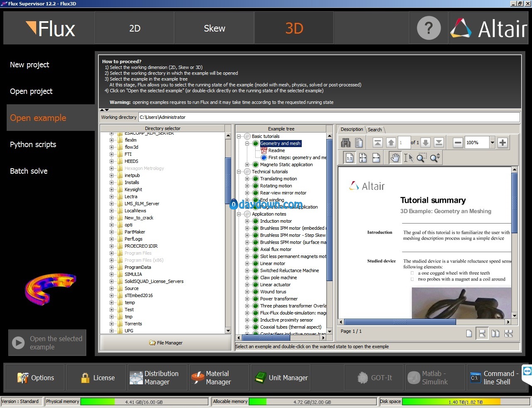
Task: Select the text selection cursor tool
Action: [x=409, y=158]
